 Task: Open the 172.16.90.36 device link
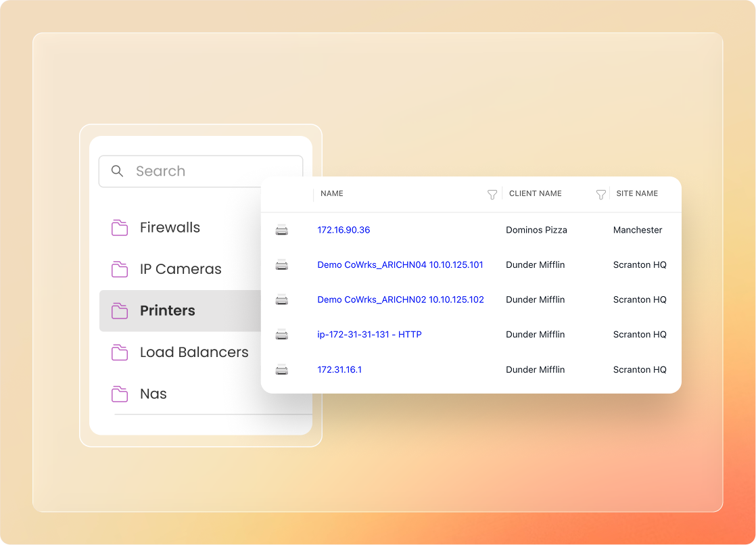click(x=344, y=230)
